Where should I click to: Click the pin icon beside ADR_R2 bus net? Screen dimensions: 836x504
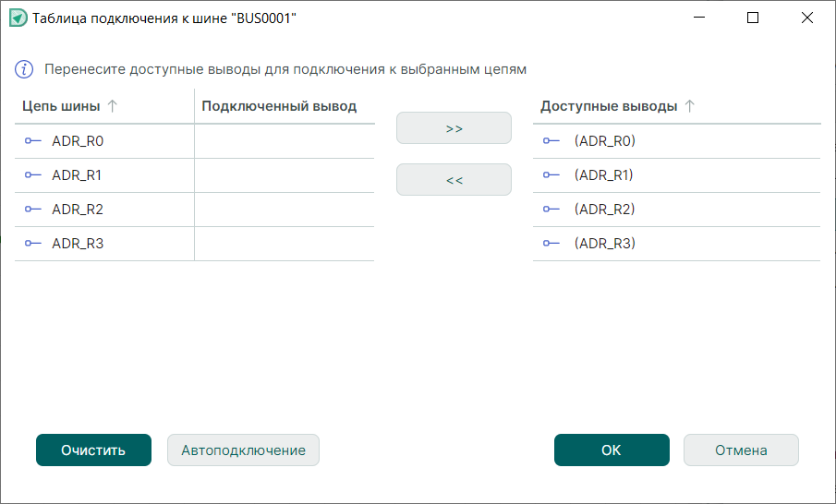point(32,210)
